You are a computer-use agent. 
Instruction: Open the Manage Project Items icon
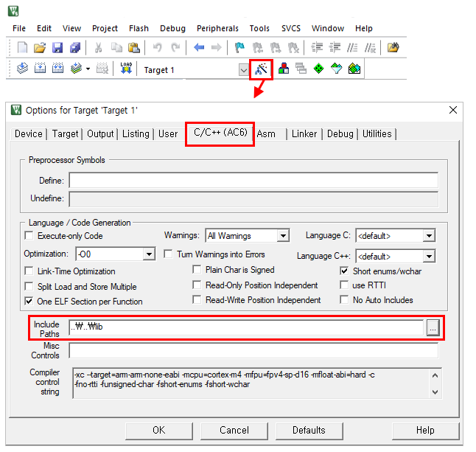point(283,69)
